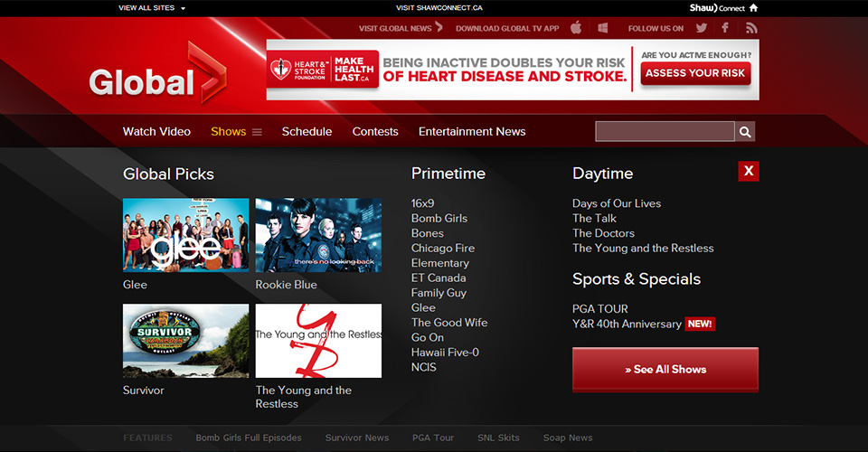Open Global's Facebook page icon

725,28
